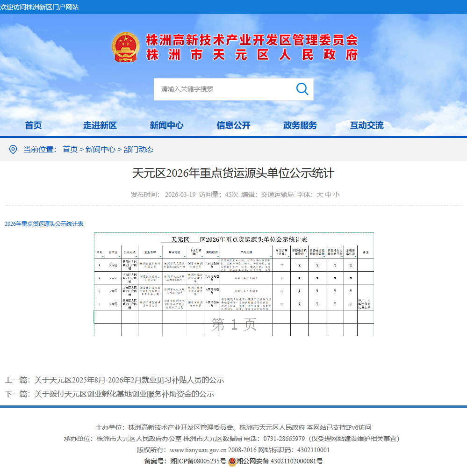
Task: Click the magnifying glass search icon
Action: tap(302, 89)
